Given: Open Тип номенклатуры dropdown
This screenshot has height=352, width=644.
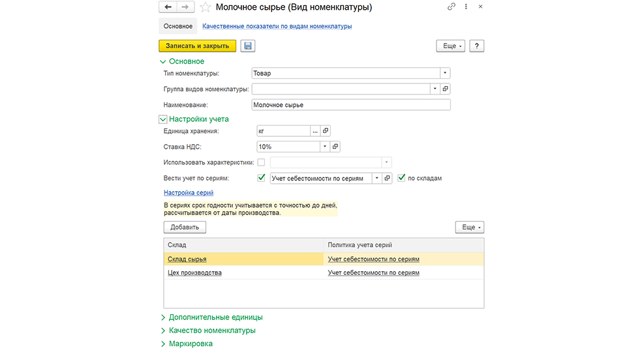Looking at the screenshot, I should click(445, 73).
